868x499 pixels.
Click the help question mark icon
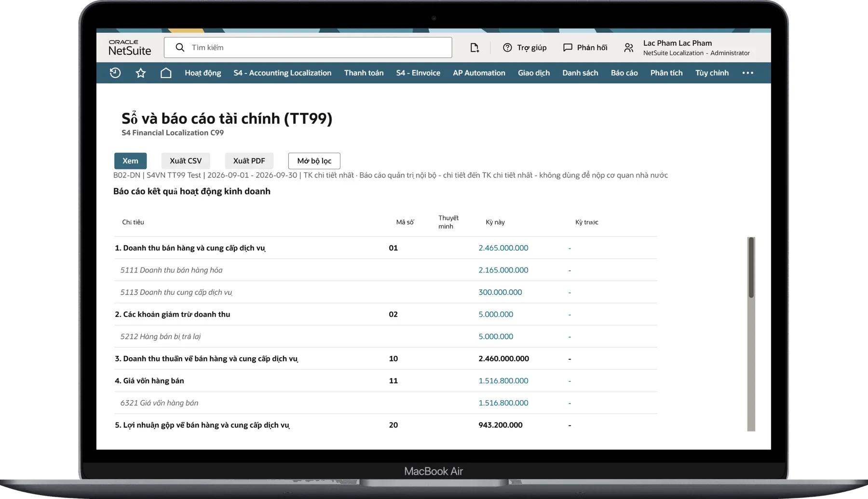[507, 47]
